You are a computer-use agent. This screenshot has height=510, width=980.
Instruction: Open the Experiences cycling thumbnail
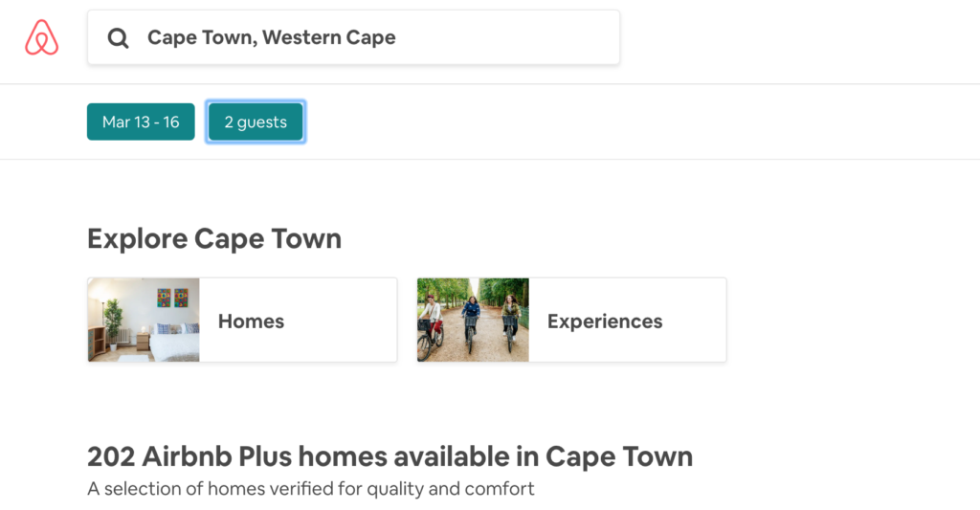(473, 320)
